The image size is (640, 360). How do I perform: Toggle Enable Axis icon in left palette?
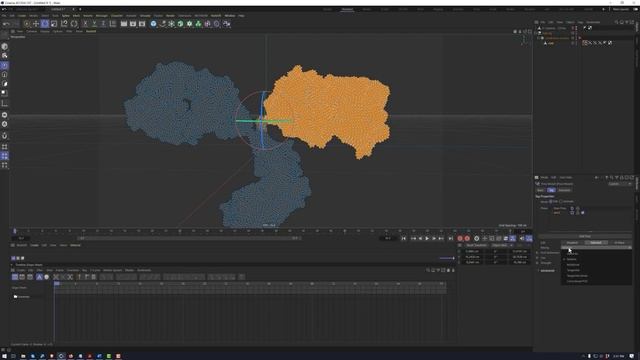4,103
